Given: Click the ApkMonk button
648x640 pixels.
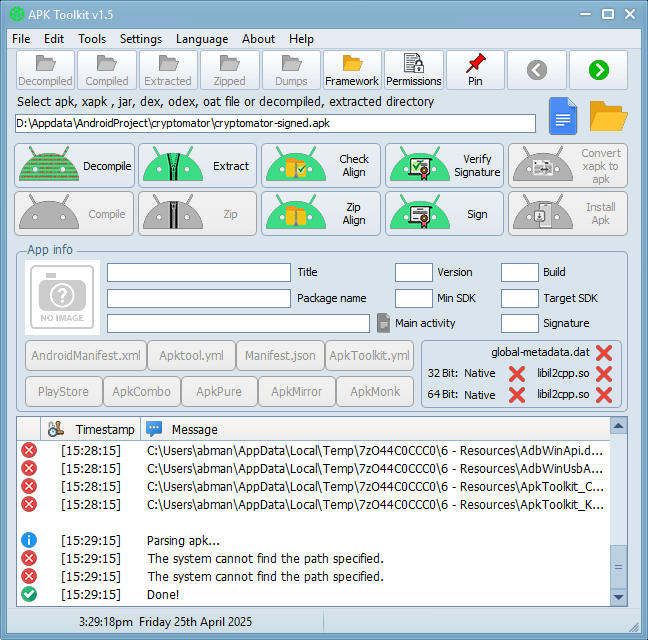Looking at the screenshot, I should 375,392.
